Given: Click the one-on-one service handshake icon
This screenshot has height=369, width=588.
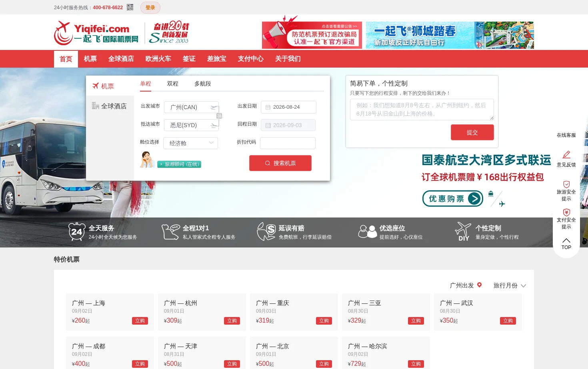Looking at the screenshot, I should [171, 232].
